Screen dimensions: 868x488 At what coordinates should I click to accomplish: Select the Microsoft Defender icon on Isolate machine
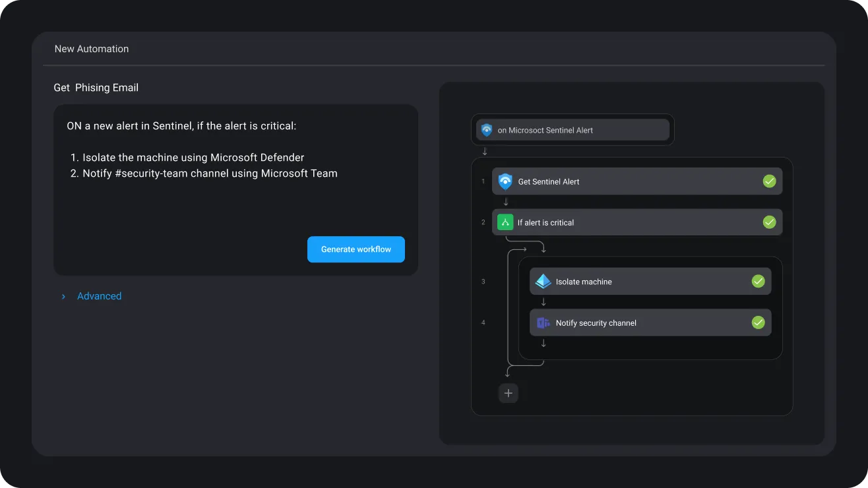click(x=543, y=282)
